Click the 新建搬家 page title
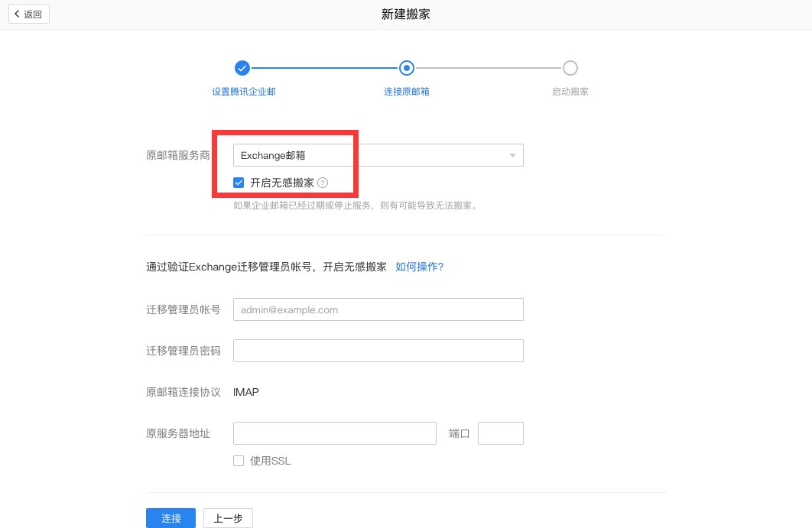 [406, 15]
